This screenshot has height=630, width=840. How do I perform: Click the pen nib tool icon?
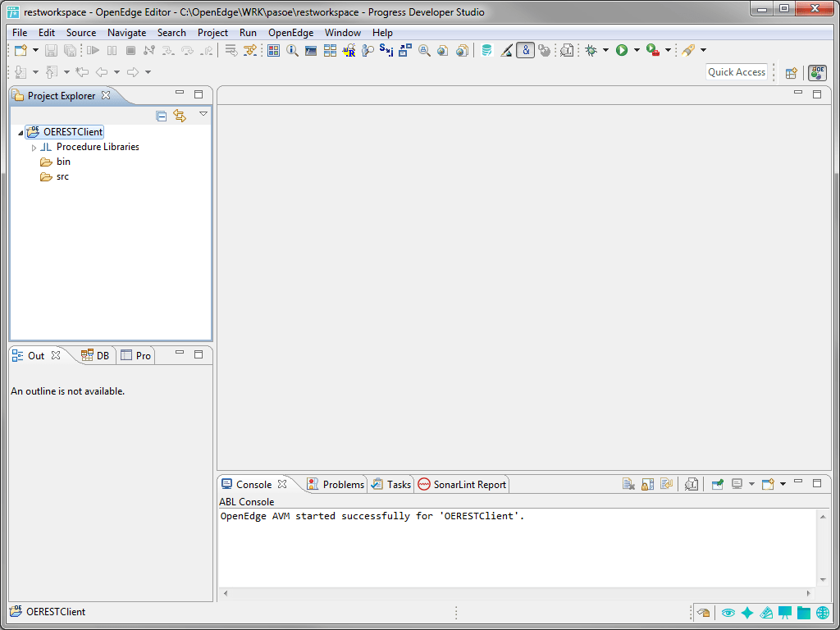click(x=688, y=50)
